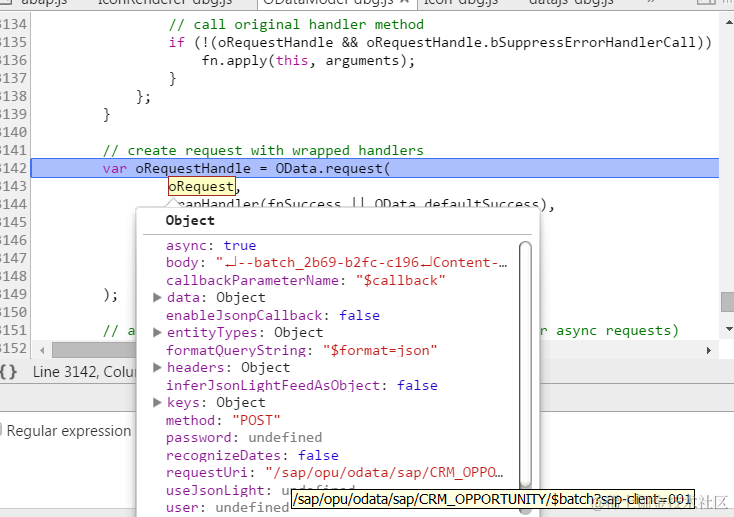
Task: Set breakpoint on line ending 135
Action: point(14,42)
